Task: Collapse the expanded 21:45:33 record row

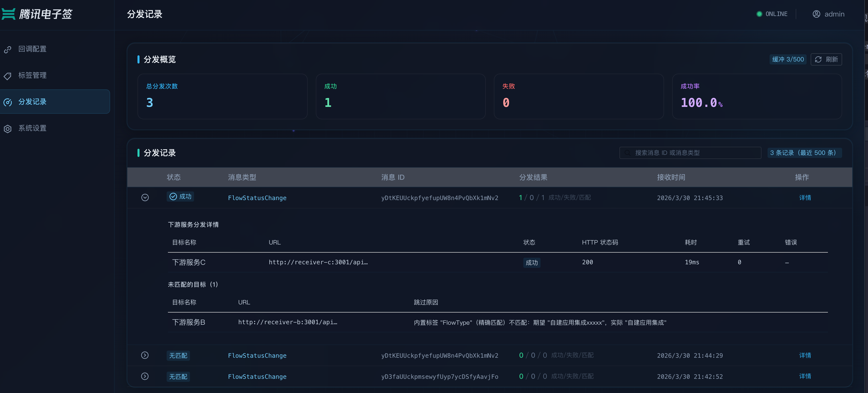Action: (145, 197)
